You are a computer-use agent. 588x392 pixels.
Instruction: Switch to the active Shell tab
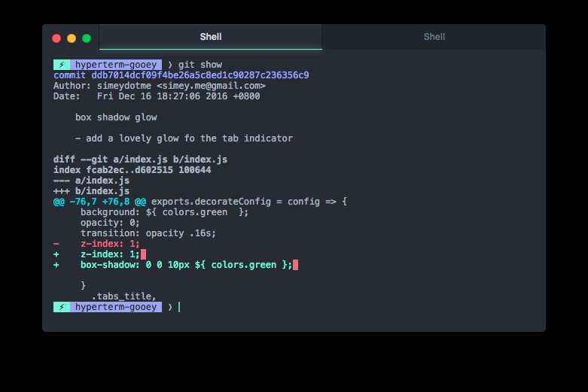click(210, 37)
